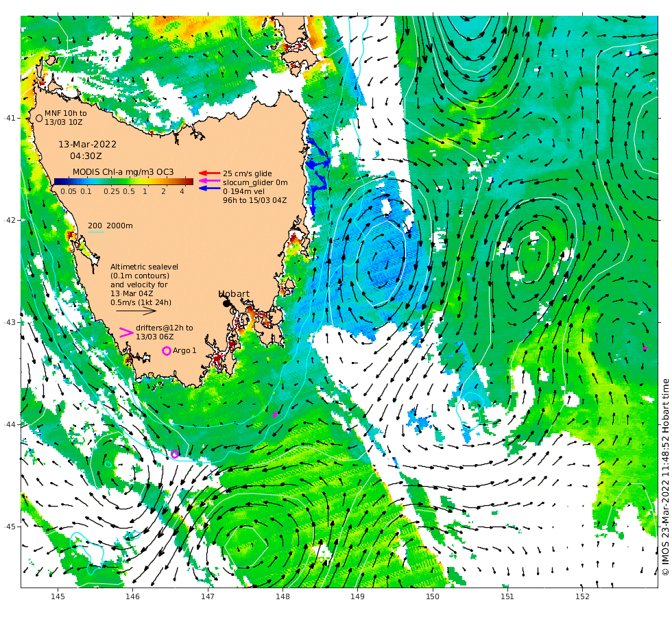Click the cyan 200m contour legend line
Screen dimensions: 672x617
click(x=96, y=232)
